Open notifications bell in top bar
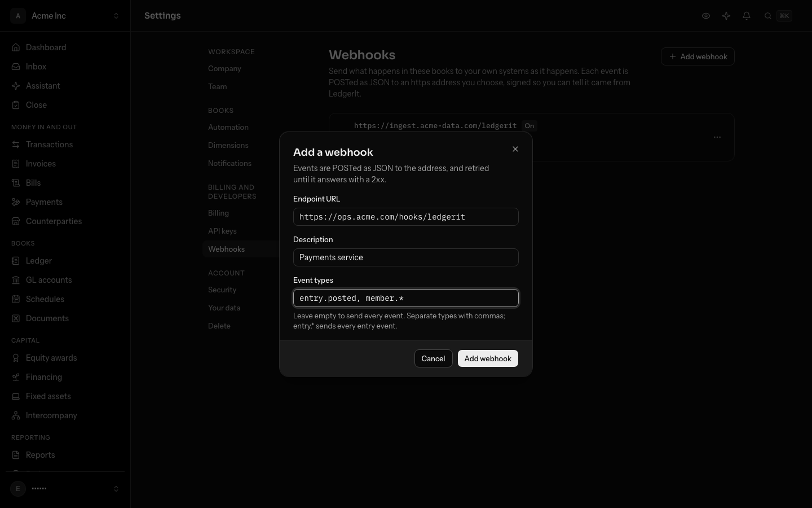Viewport: 812px width, 508px height. [x=747, y=16]
